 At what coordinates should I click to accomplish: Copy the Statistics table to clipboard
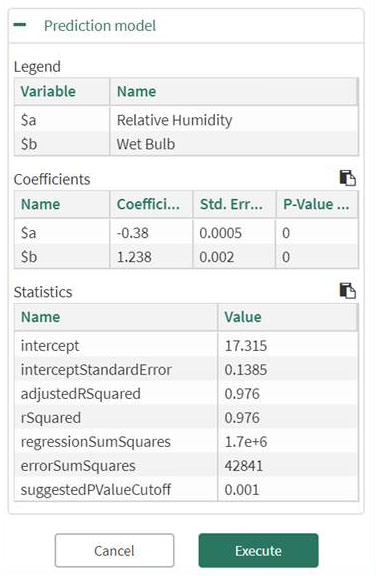point(347,291)
